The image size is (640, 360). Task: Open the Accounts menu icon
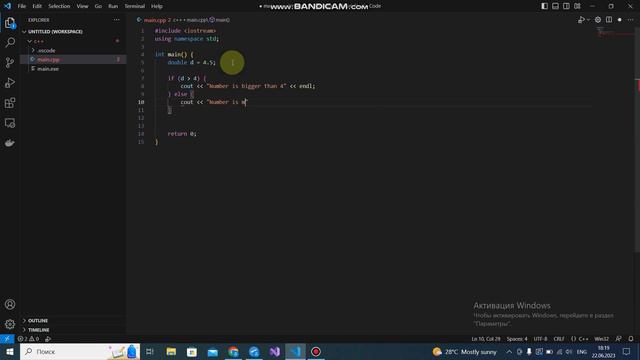pos(10,304)
